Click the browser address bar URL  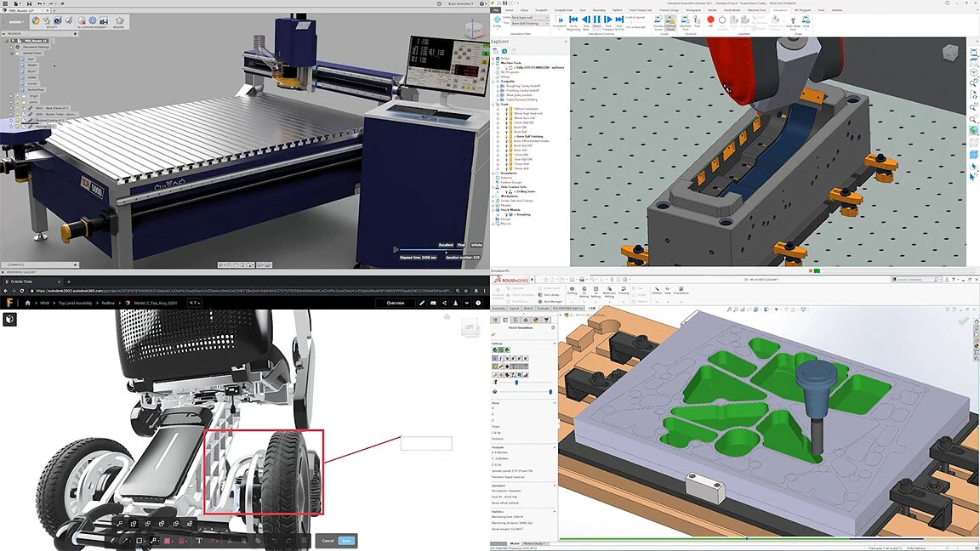(x=244, y=291)
